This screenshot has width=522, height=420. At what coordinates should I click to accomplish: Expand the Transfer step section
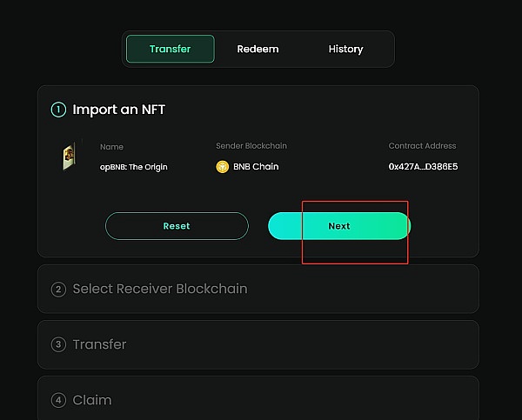(x=99, y=344)
